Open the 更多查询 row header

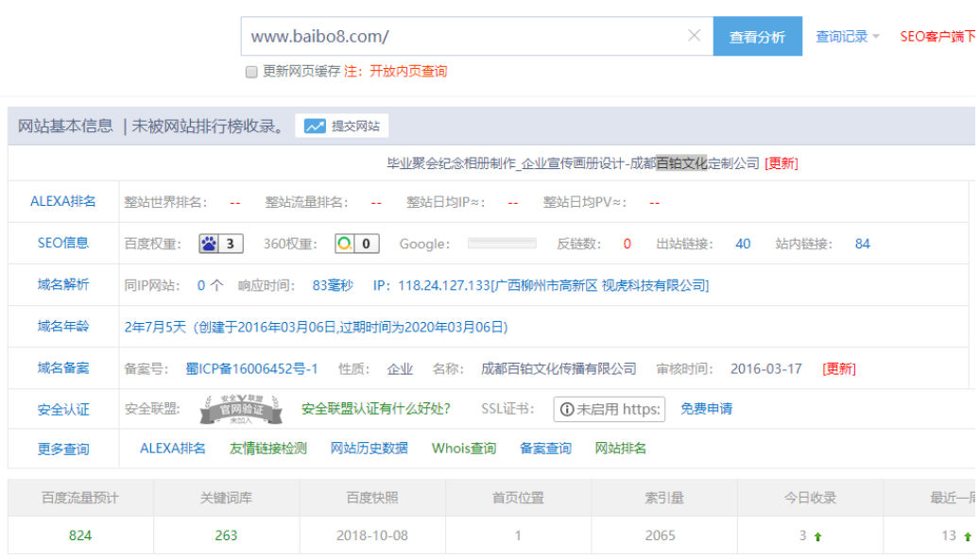click(63, 449)
